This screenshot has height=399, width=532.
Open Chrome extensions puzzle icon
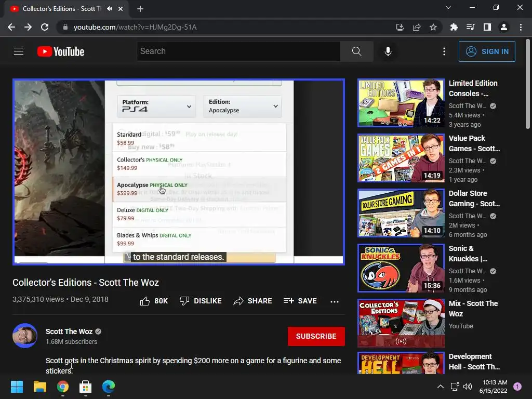coord(454,27)
